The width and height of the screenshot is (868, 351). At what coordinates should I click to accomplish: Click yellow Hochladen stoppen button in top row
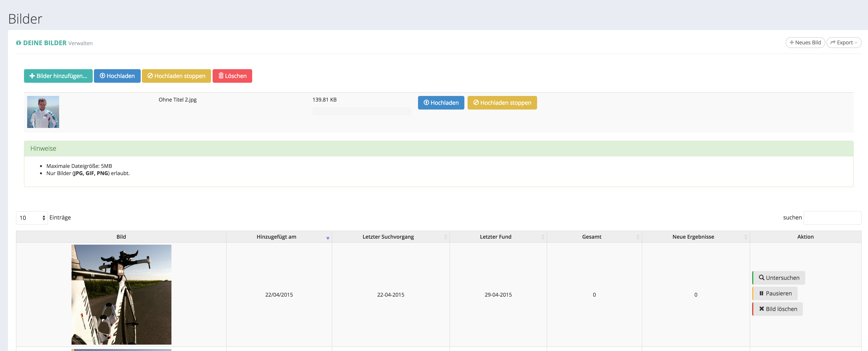pyautogui.click(x=176, y=76)
